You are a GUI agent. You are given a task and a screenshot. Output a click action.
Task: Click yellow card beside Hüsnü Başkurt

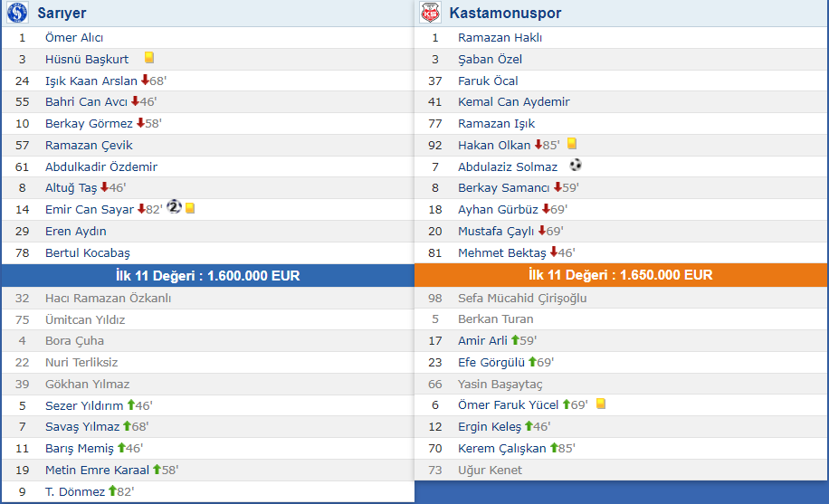pyautogui.click(x=148, y=59)
